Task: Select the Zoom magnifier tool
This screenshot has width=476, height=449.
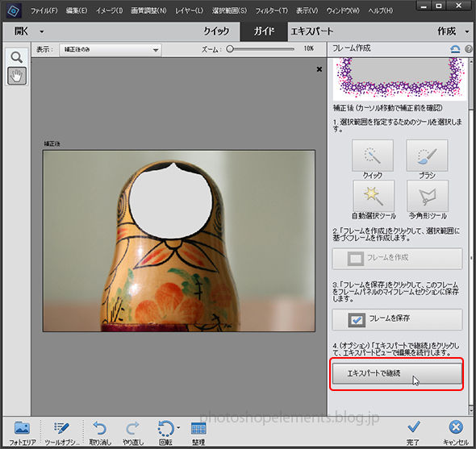Action: click(17, 57)
